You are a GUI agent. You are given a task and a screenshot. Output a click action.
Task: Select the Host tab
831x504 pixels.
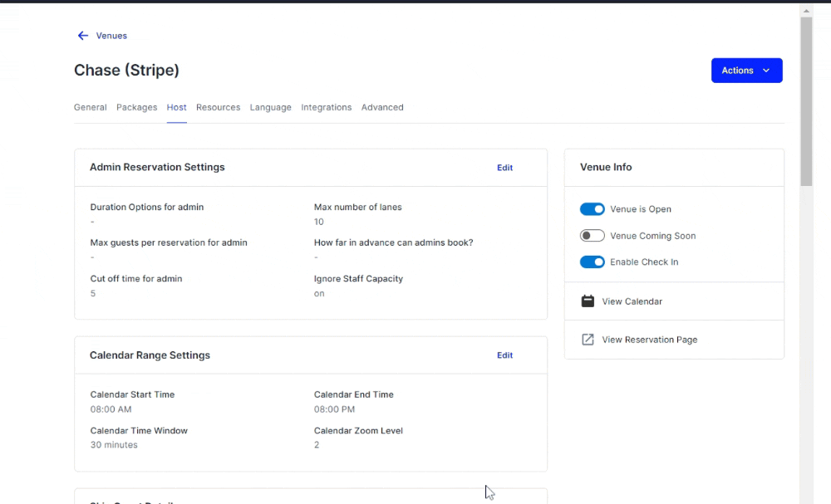176,107
